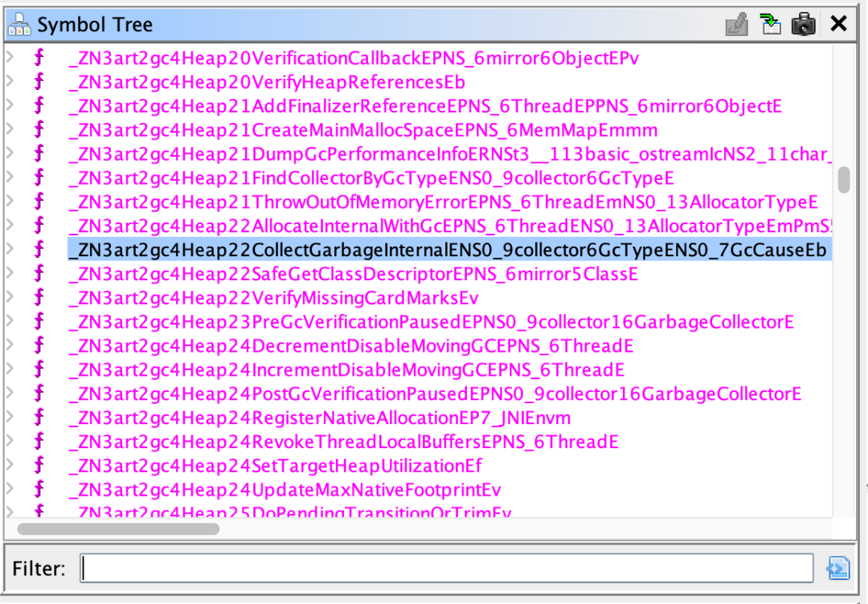This screenshot has height=604, width=868.
Task: Click the Filter text input field
Action: coord(447,568)
